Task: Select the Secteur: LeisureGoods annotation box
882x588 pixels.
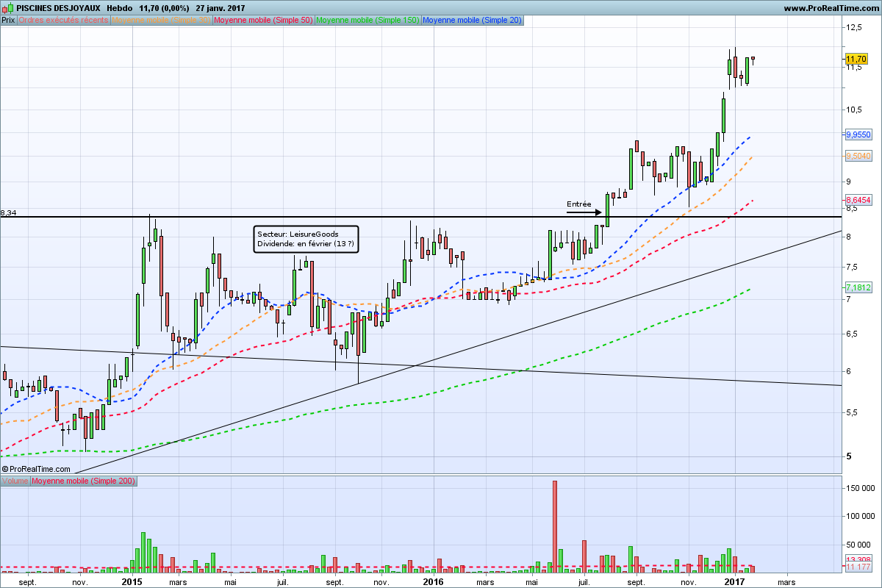Action: point(306,239)
